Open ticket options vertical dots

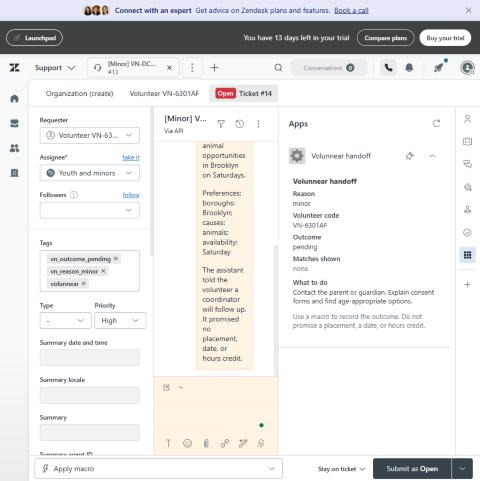[258, 124]
